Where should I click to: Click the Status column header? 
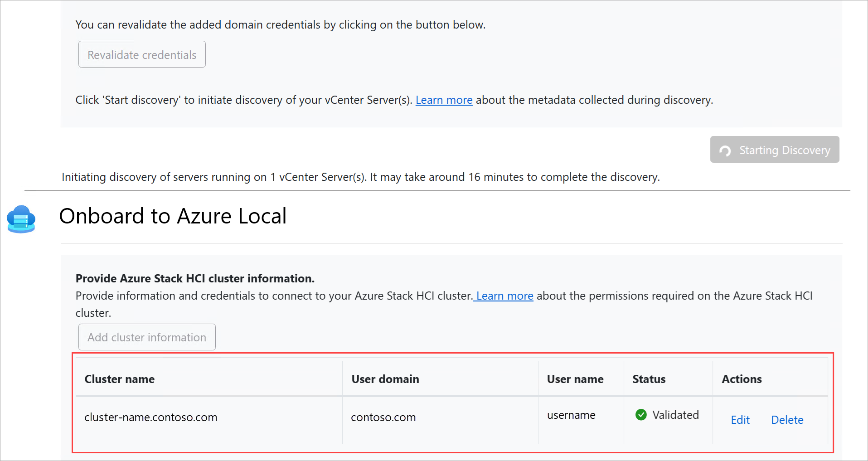649,379
